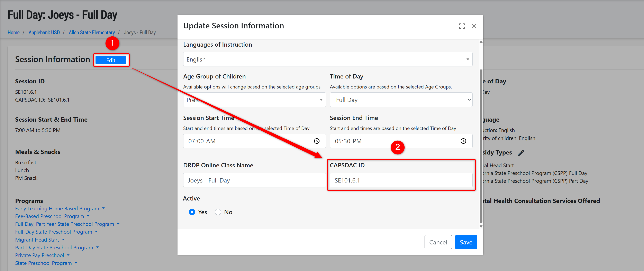Open the Time of Day dropdown
This screenshot has width=644, height=271.
click(x=401, y=100)
